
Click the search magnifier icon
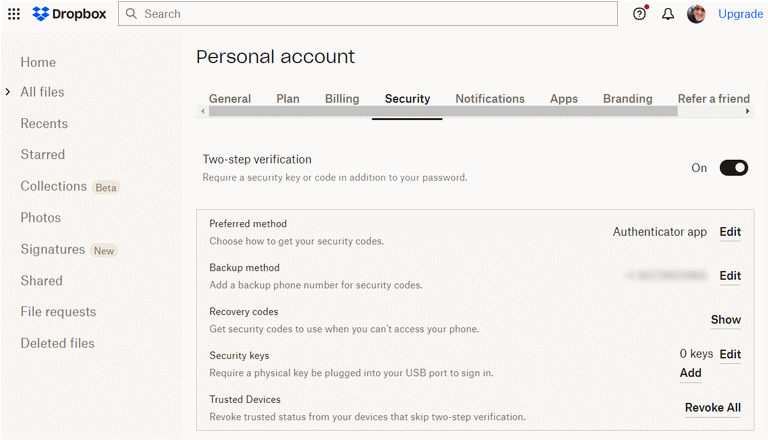point(131,14)
